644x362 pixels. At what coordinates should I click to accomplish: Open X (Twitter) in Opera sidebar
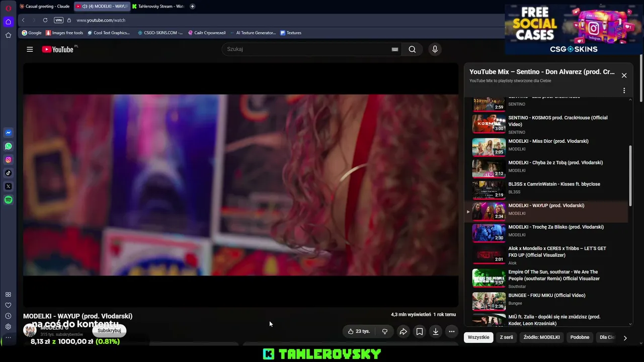pyautogui.click(x=8, y=187)
